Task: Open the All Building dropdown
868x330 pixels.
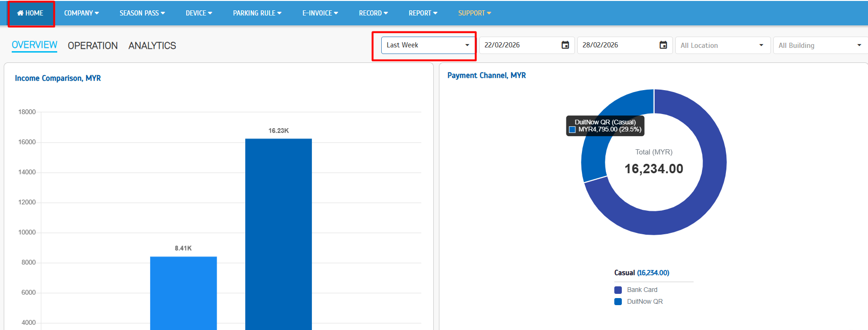Action: point(820,46)
